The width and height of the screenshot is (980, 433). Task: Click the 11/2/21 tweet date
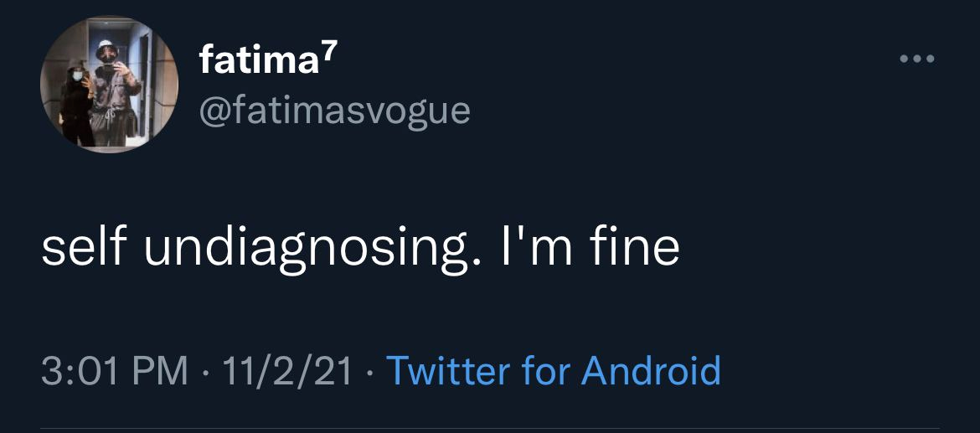285,370
